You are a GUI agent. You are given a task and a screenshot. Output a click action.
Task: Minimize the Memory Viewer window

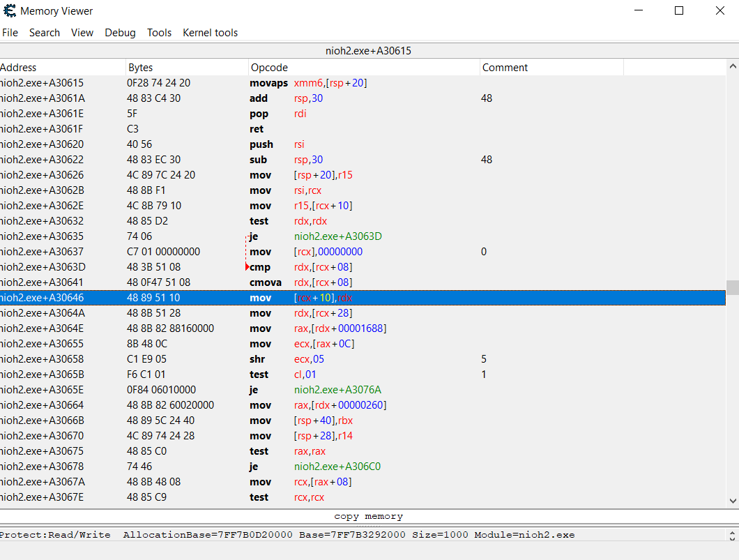click(x=639, y=10)
